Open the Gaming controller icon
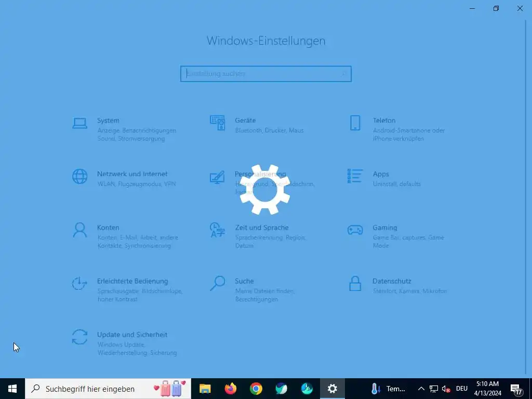 click(x=355, y=230)
